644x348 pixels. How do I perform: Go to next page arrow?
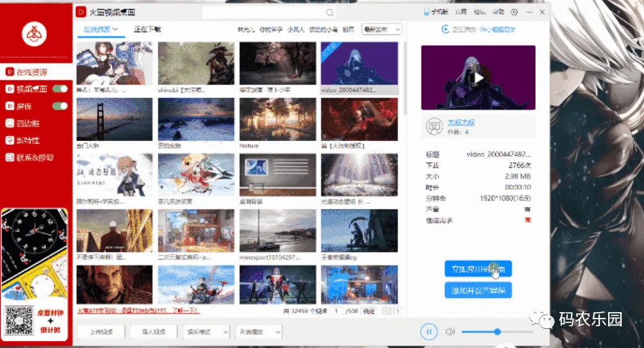tap(397, 311)
